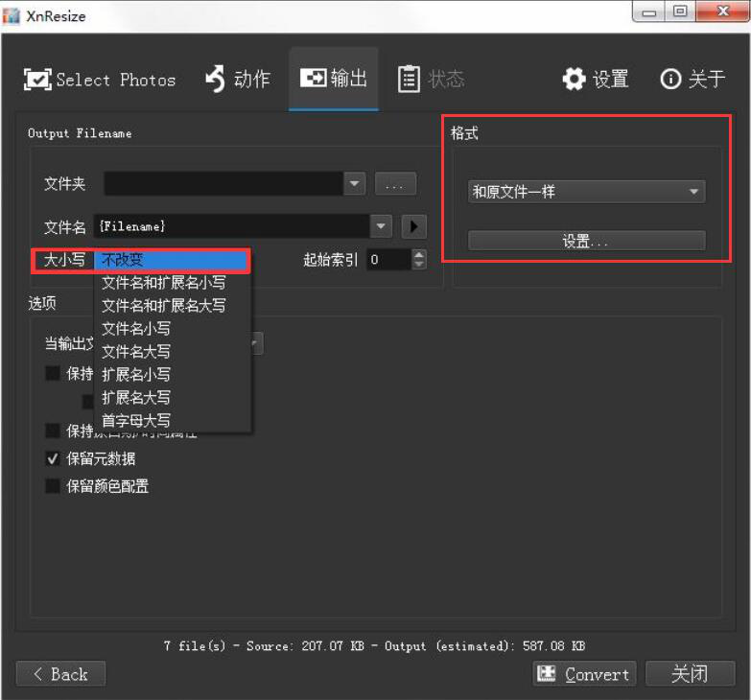Open 设置 from the top bar
The height and width of the screenshot is (700, 751).
tap(596, 79)
